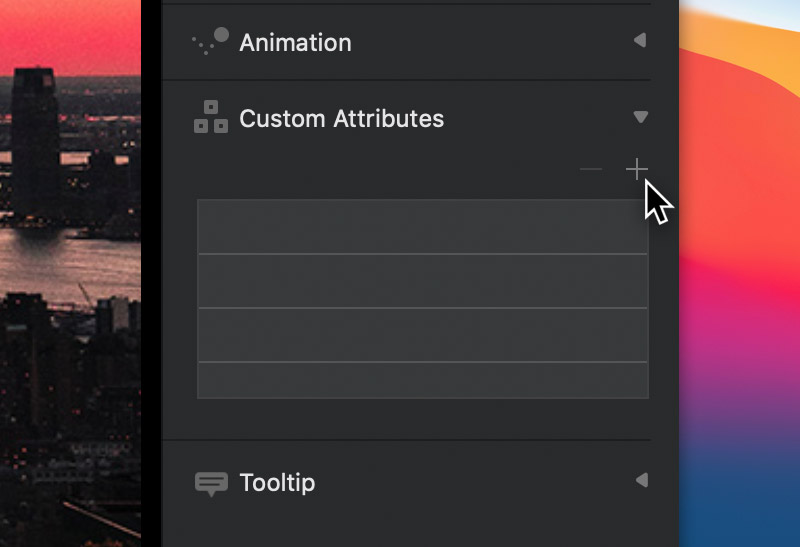The image size is (800, 547).
Task: Click the city skyline photo canvas
Action: pyautogui.click(x=70, y=274)
